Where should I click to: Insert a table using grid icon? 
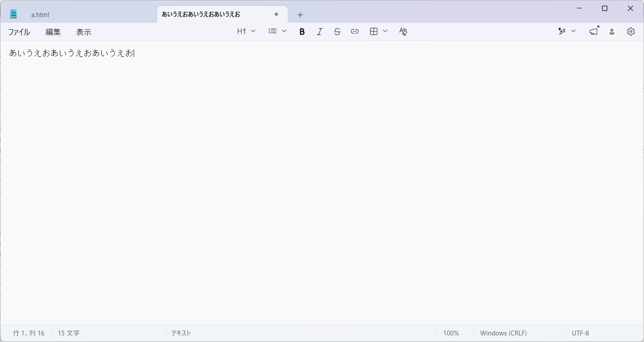[x=374, y=31]
